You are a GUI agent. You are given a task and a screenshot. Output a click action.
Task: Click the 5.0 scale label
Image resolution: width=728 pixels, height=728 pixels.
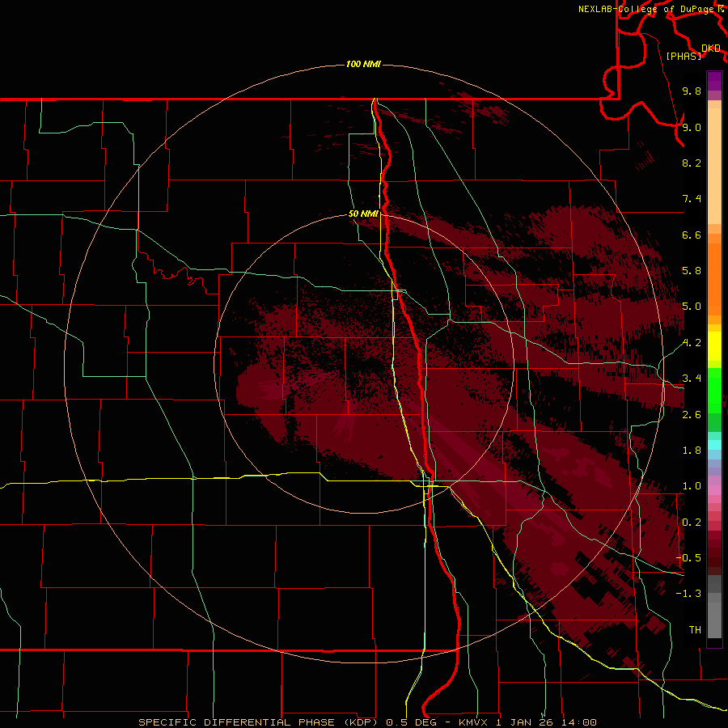692,307
